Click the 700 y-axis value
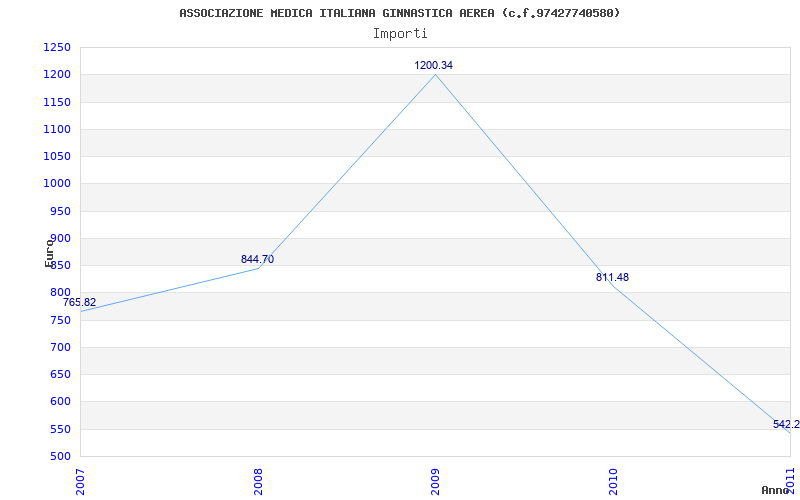800x500 pixels. pos(60,347)
